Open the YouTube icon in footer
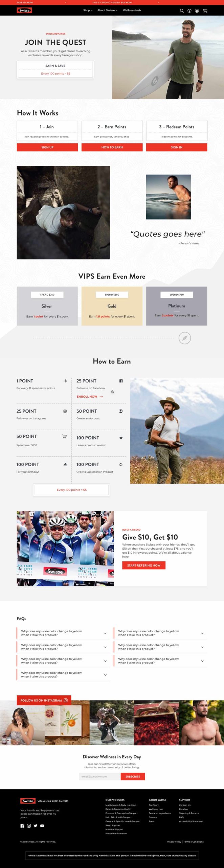 pyautogui.click(x=42, y=826)
